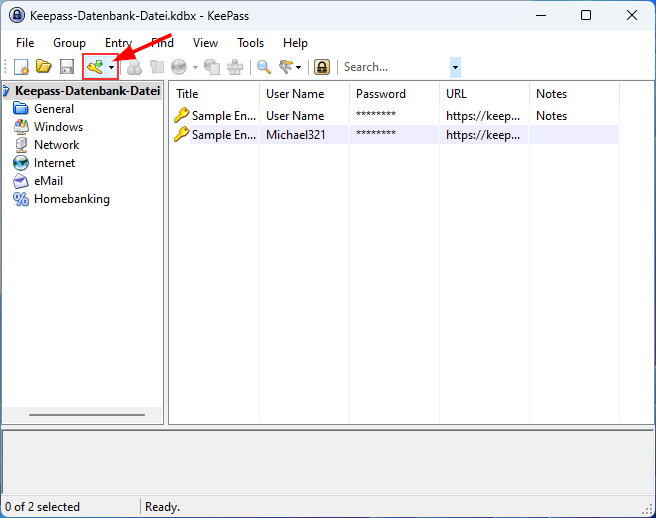Click the horizontal scrollbar of group tree
The width and height of the screenshot is (656, 518).
87,415
